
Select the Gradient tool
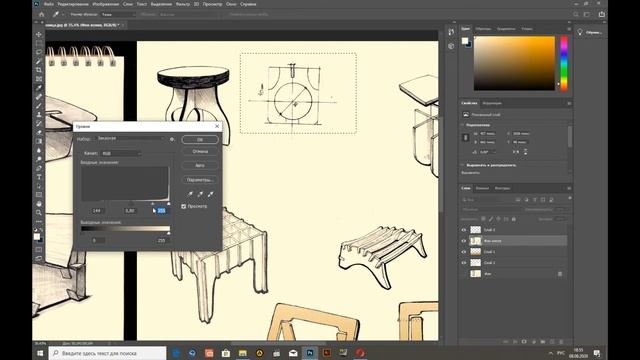tap(39, 141)
